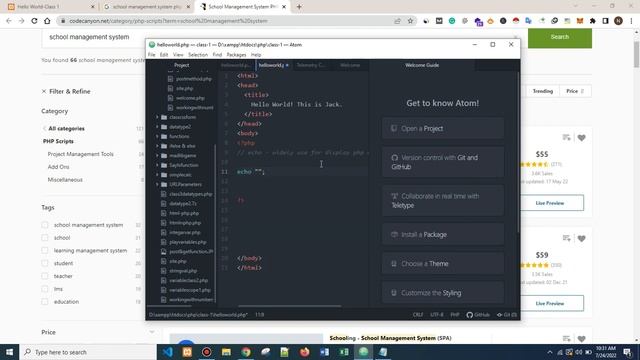Open the MetaMask fox extension
The width and height of the screenshot is (640, 360).
coord(580,21)
